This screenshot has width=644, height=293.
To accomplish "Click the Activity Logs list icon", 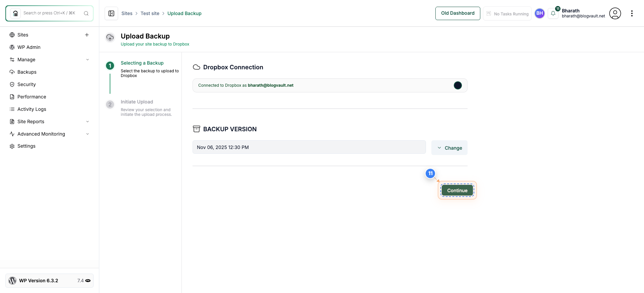I will pyautogui.click(x=12, y=109).
